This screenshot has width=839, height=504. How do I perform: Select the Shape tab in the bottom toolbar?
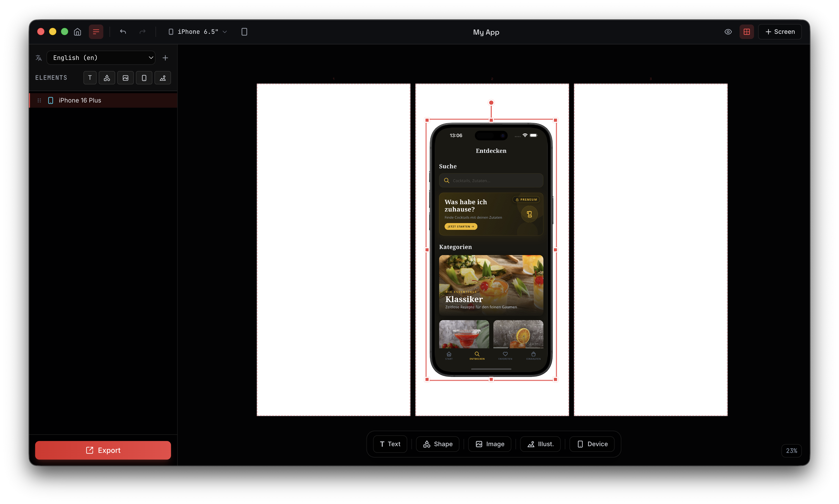tap(437, 444)
